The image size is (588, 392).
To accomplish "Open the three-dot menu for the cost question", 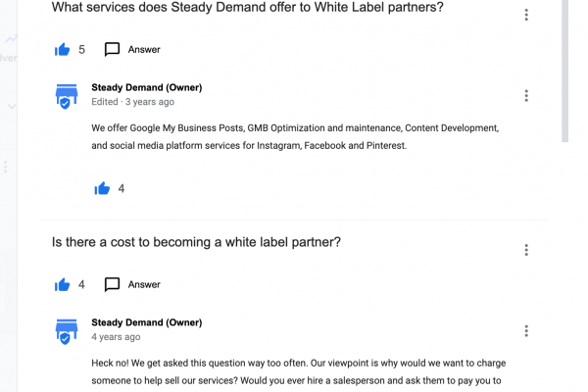I will (526, 250).
